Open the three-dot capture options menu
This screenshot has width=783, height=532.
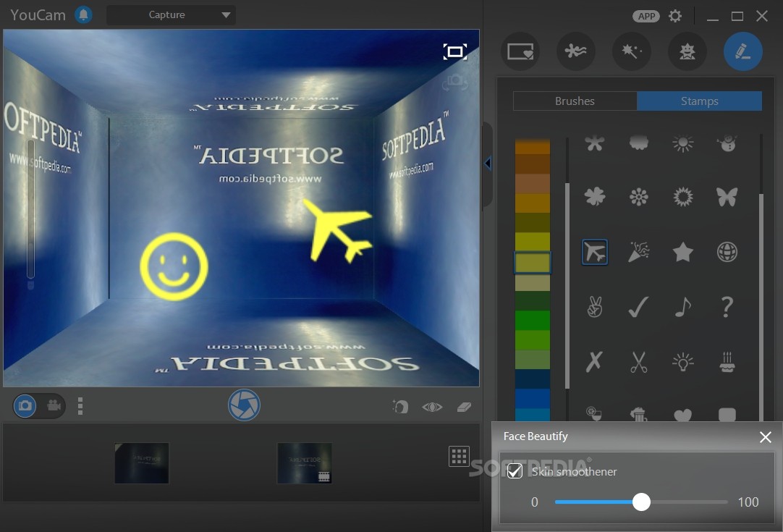[x=80, y=406]
